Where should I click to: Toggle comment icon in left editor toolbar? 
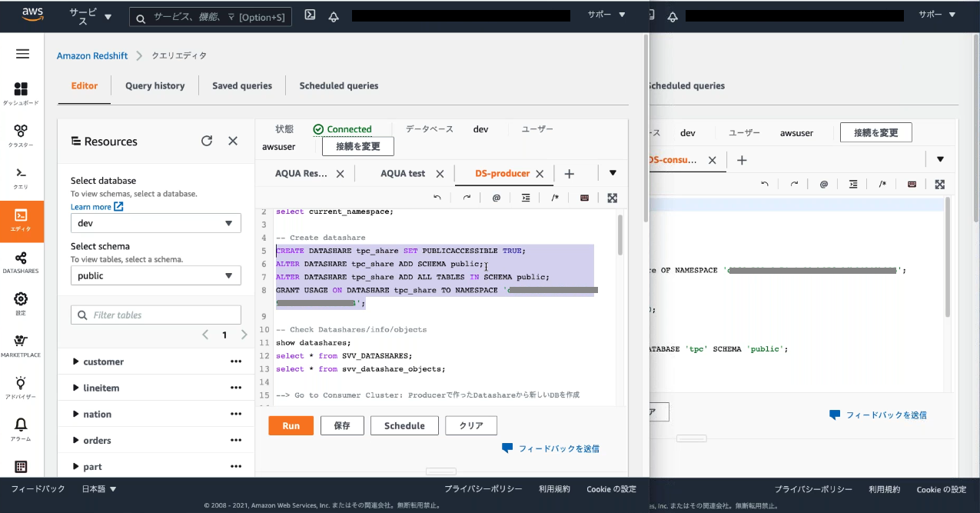(x=555, y=198)
